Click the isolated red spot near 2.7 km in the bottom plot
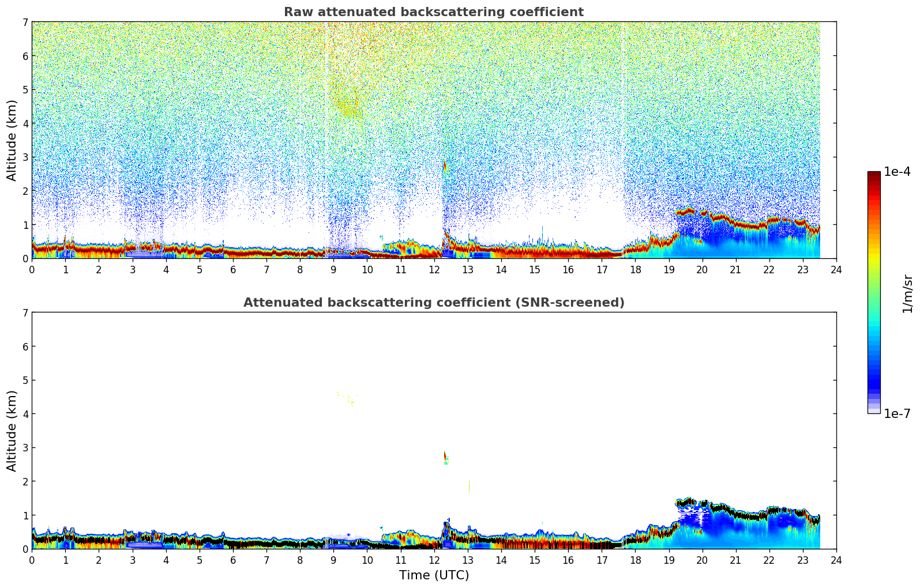This screenshot has height=588, width=920. tap(445, 456)
